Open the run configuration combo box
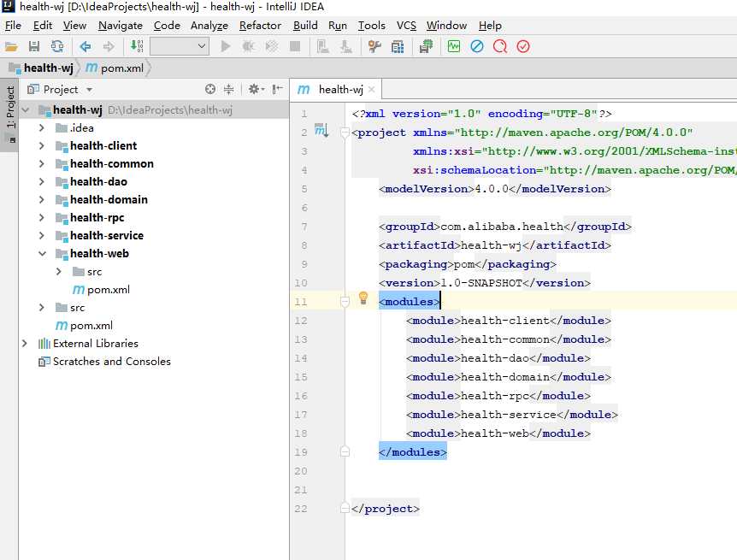The height and width of the screenshot is (560, 737). (179, 46)
